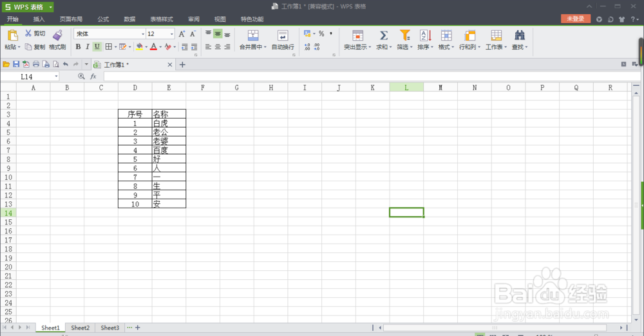The image size is (644, 336).
Task: Toggle Underline formatting
Action: [97, 47]
